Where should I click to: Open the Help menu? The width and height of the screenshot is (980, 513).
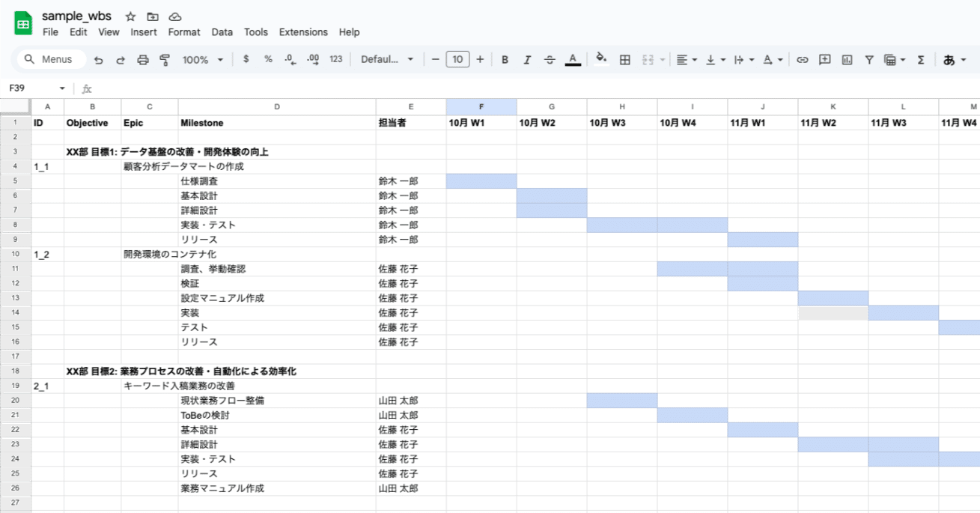point(350,32)
